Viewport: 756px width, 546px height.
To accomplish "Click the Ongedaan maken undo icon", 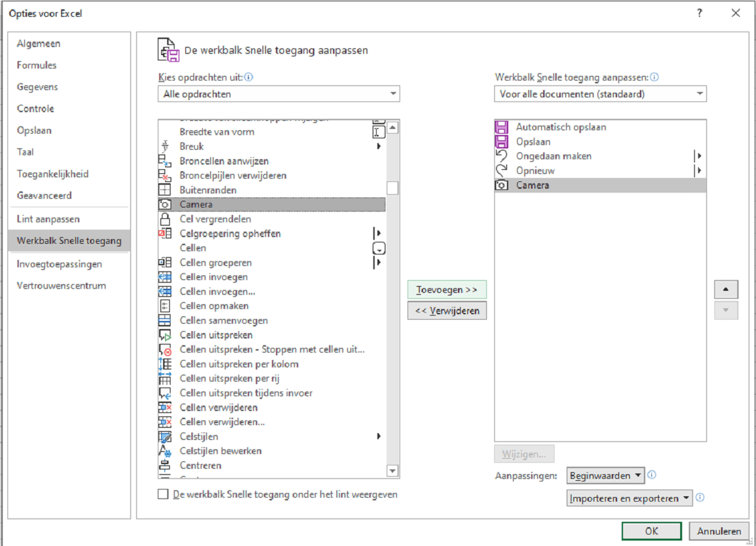I will pos(502,156).
